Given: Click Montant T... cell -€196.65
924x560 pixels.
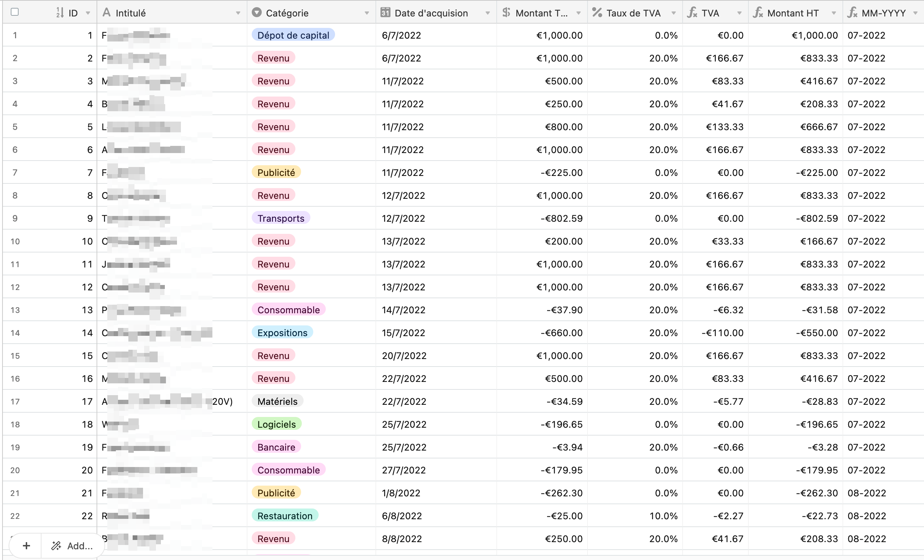Looking at the screenshot, I should tap(542, 424).
